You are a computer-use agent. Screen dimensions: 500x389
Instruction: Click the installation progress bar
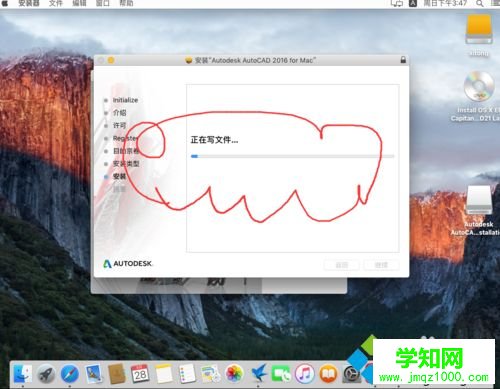pyautogui.click(x=292, y=156)
